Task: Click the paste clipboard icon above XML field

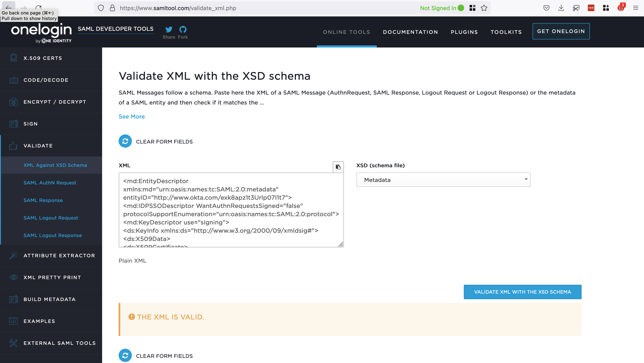Action: pos(338,167)
